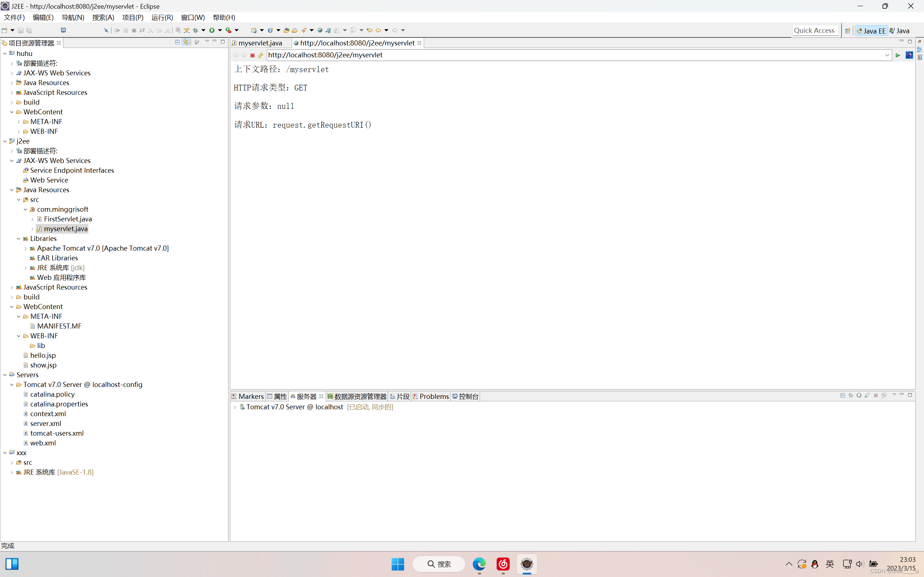Click the myservlet.java editor tab

(259, 43)
